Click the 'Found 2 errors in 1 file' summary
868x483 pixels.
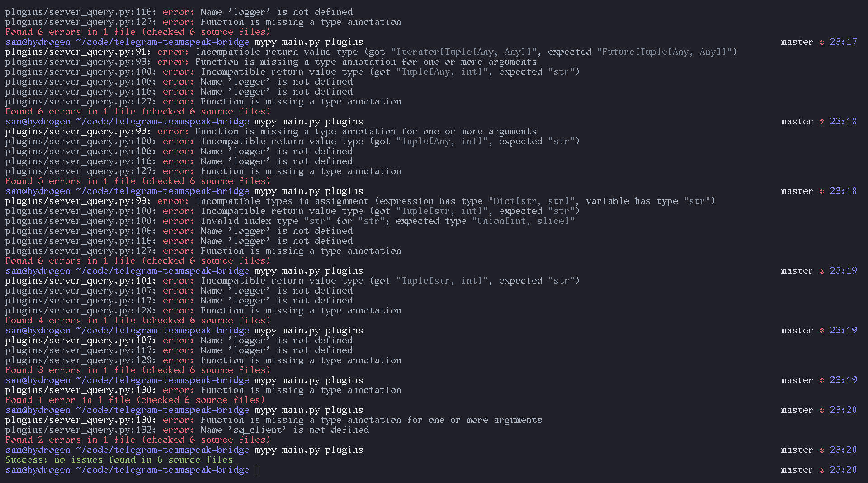click(137, 440)
